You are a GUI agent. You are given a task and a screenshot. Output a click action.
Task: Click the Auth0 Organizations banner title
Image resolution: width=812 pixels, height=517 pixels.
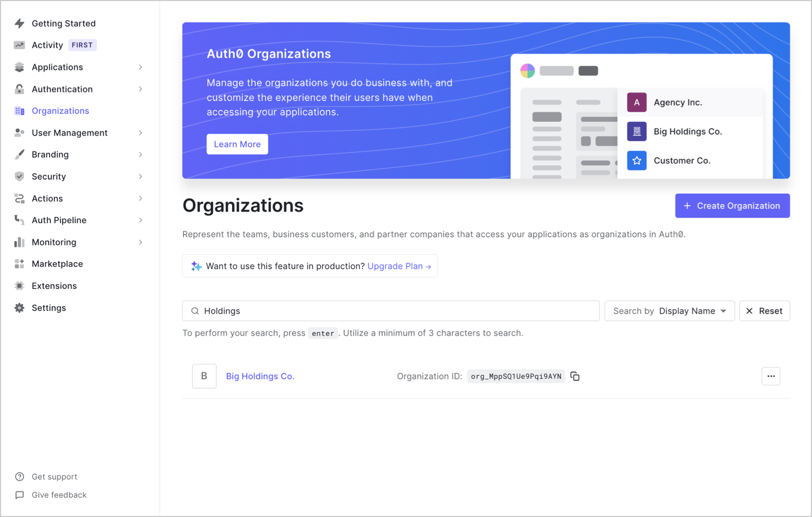pos(269,54)
